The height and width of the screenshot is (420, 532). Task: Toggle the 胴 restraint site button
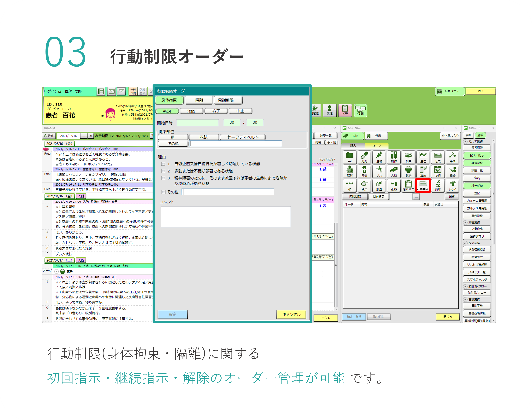pos(173,137)
